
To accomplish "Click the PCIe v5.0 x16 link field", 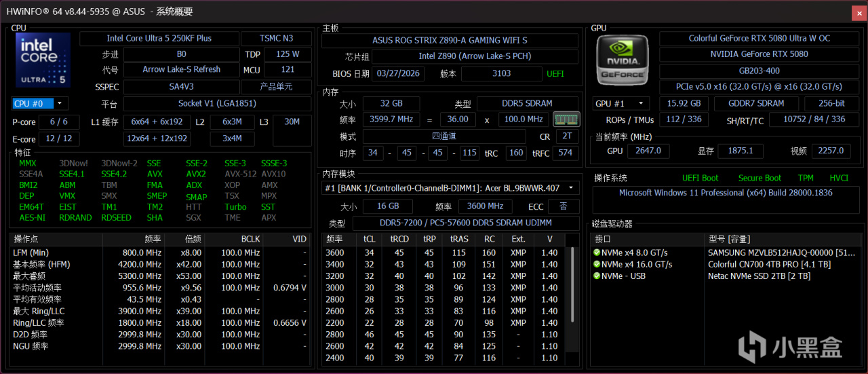I will [759, 87].
